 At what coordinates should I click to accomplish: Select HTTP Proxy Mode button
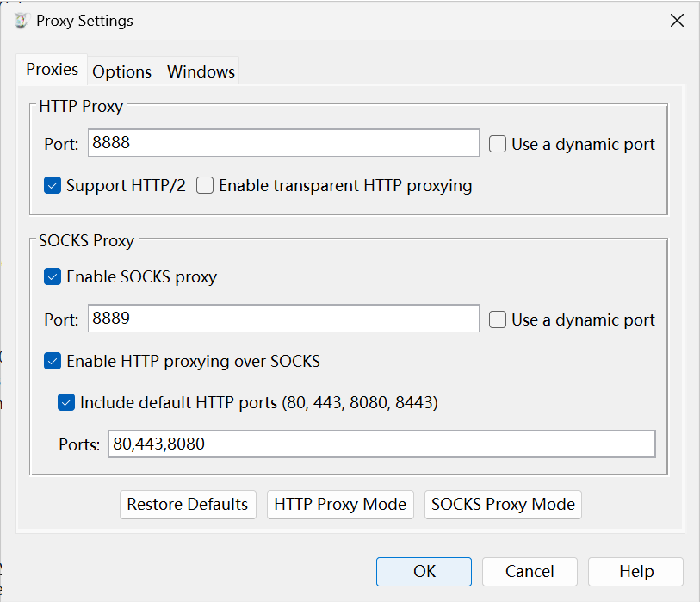click(340, 504)
